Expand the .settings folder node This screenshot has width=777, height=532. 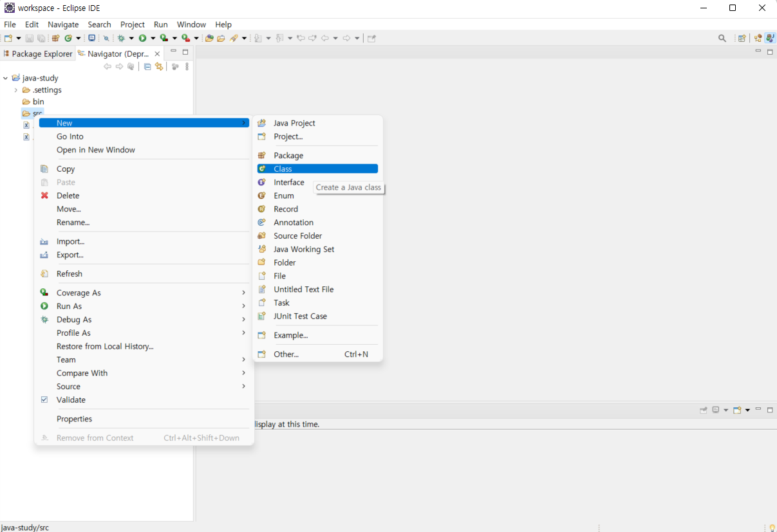15,90
